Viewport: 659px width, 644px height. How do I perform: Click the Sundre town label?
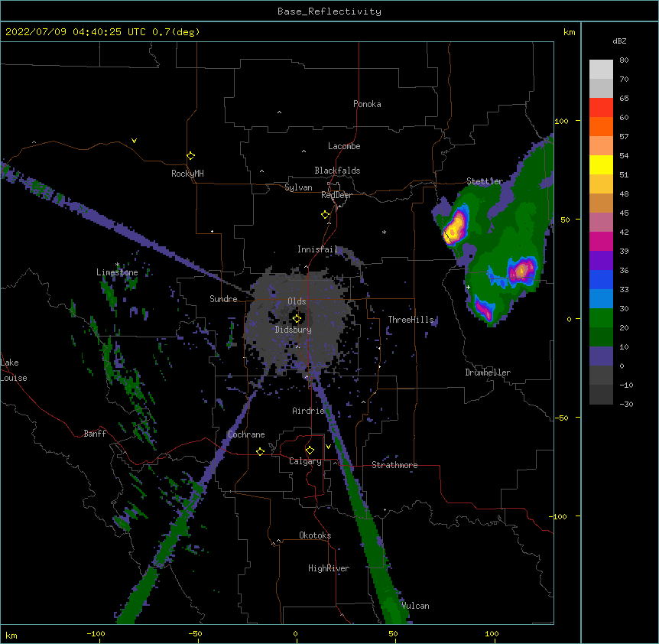coord(223,299)
